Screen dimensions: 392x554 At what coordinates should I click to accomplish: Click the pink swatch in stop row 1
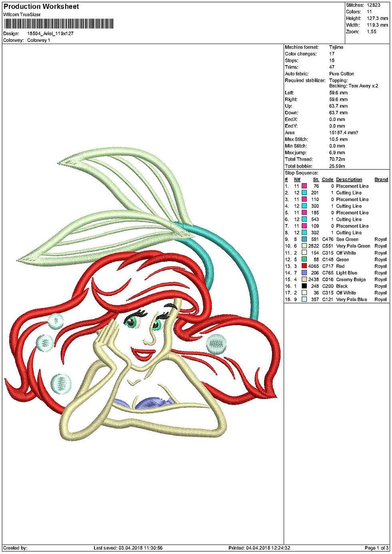tap(304, 186)
